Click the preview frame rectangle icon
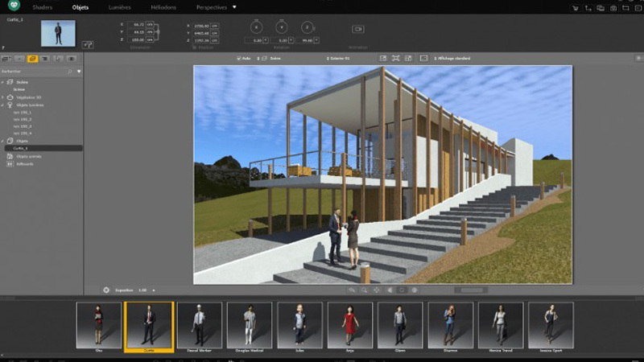 click(423, 58)
